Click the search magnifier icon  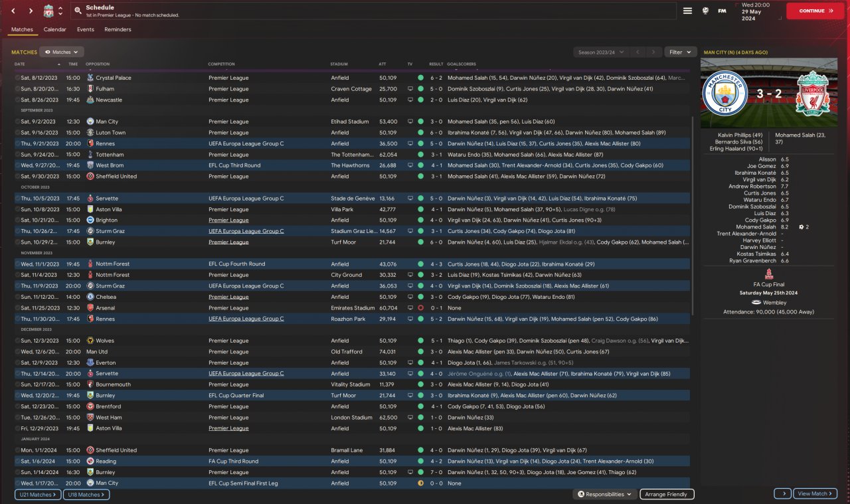pos(78,11)
